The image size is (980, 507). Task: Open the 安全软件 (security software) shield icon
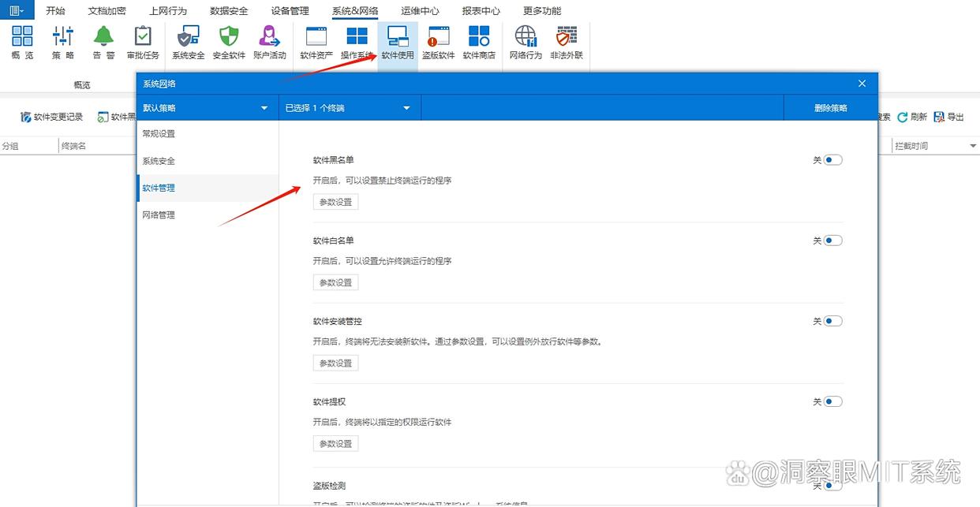[228, 39]
